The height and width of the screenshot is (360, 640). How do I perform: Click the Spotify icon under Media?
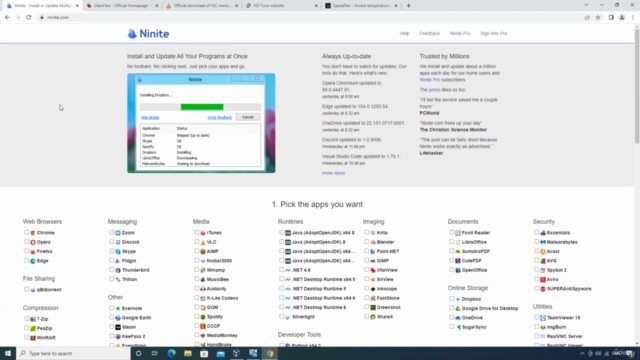coord(203,317)
